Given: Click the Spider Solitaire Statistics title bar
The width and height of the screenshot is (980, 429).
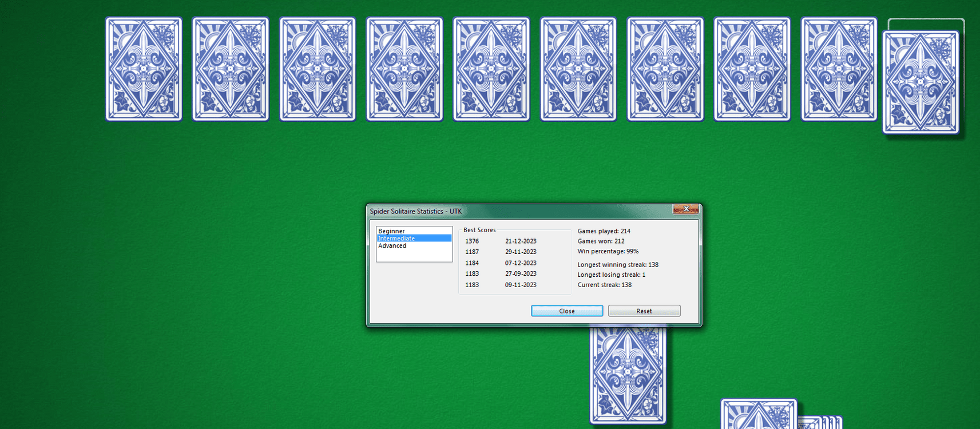Looking at the screenshot, I should pos(515,211).
